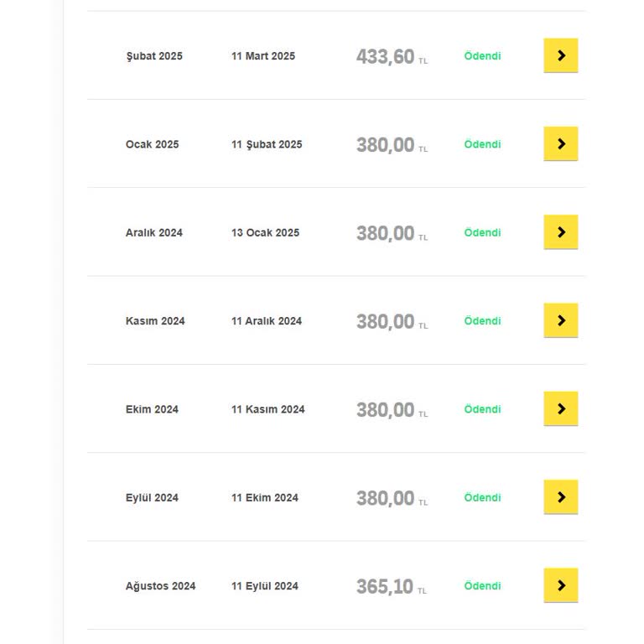The width and height of the screenshot is (644, 644).
Task: Open the Aralık 2024 invoice details arrow
Action: pyautogui.click(x=561, y=232)
